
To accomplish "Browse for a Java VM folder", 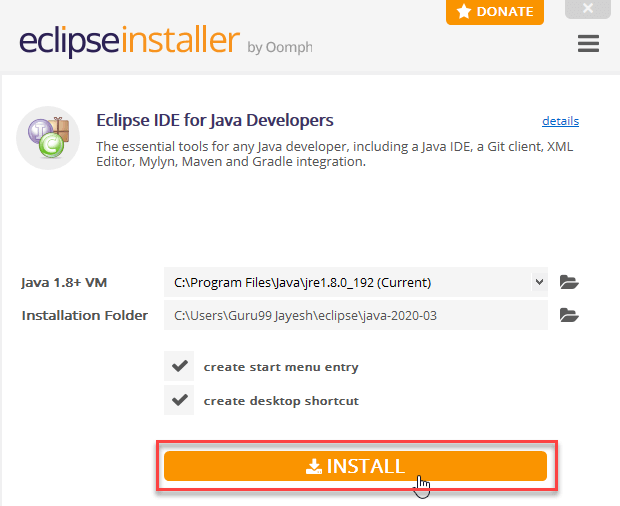I will click(569, 282).
